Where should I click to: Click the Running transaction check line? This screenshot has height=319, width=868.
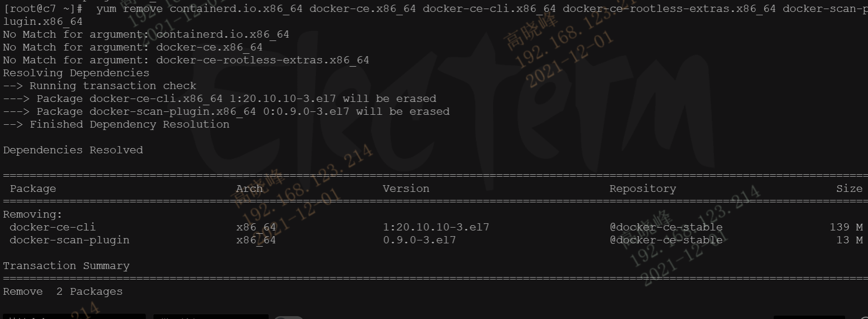coord(100,86)
